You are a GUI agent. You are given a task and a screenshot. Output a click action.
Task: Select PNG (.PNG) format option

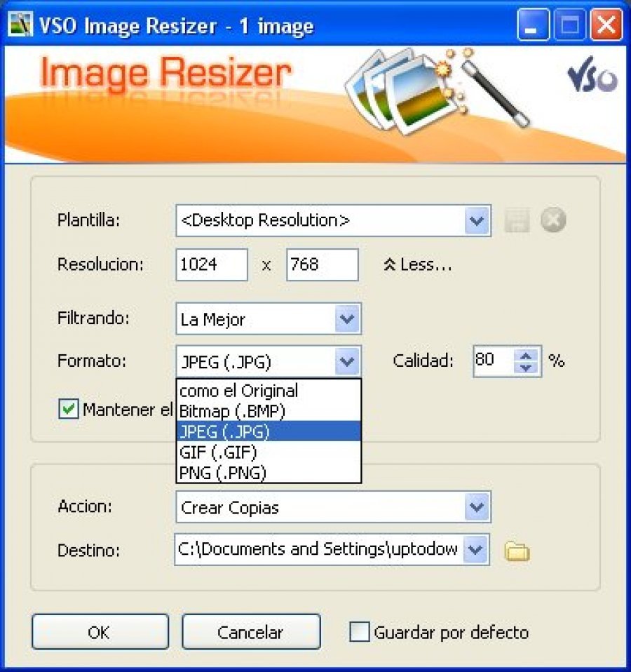coord(223,472)
